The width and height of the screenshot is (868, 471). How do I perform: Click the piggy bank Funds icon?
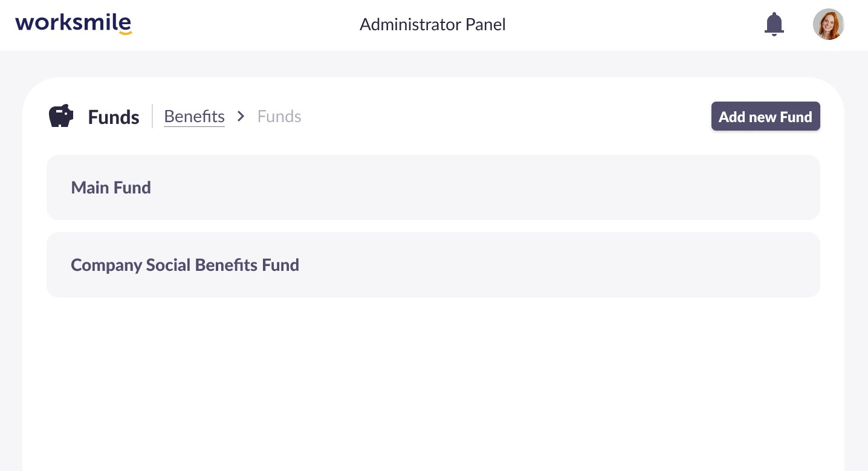point(61,116)
